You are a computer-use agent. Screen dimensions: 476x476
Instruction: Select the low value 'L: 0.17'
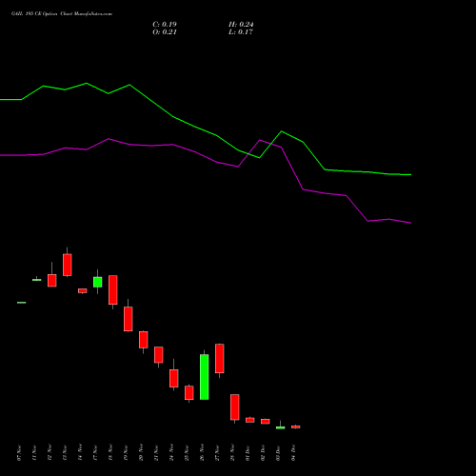241,32
